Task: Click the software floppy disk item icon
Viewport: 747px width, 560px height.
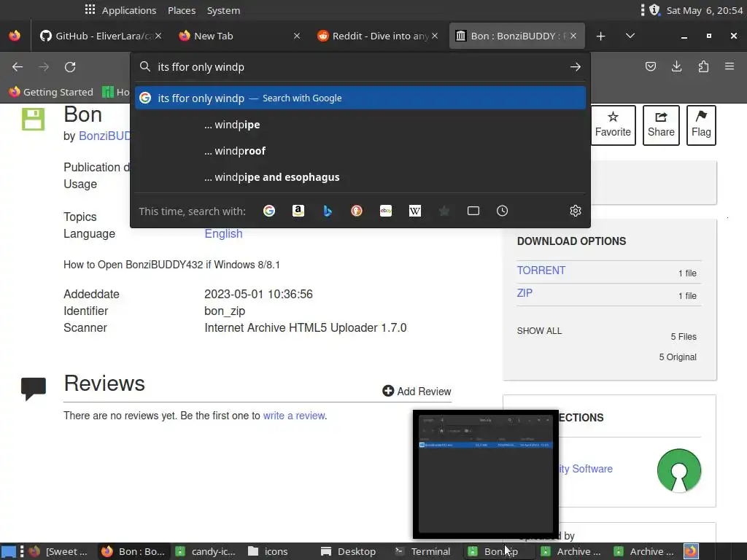Action: coord(33,119)
